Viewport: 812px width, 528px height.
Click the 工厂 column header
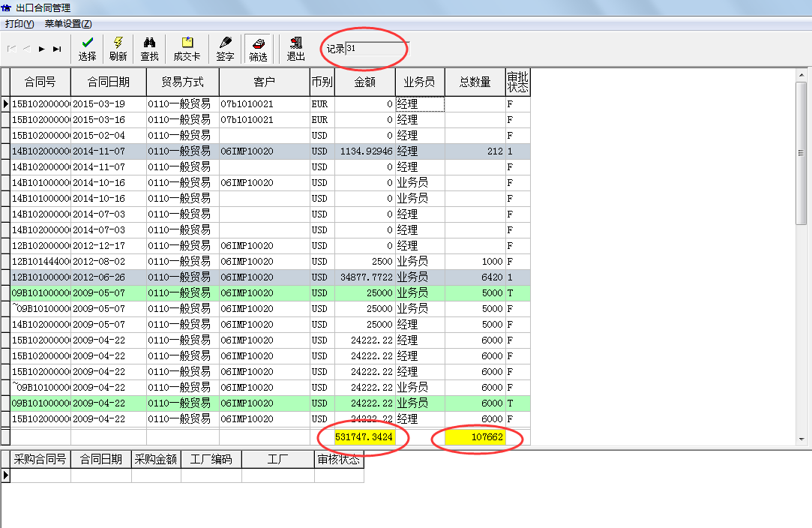[277, 459]
